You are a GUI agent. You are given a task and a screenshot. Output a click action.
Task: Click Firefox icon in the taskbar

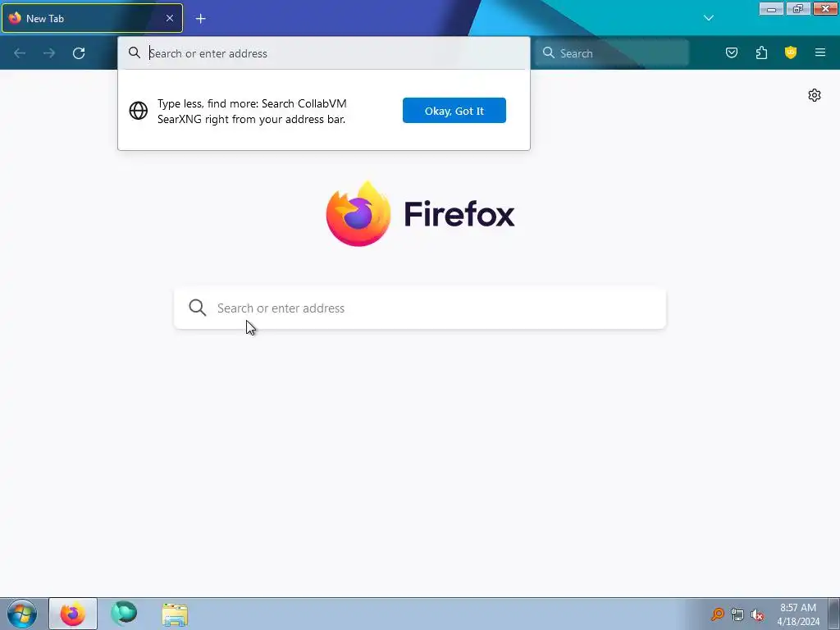73,614
